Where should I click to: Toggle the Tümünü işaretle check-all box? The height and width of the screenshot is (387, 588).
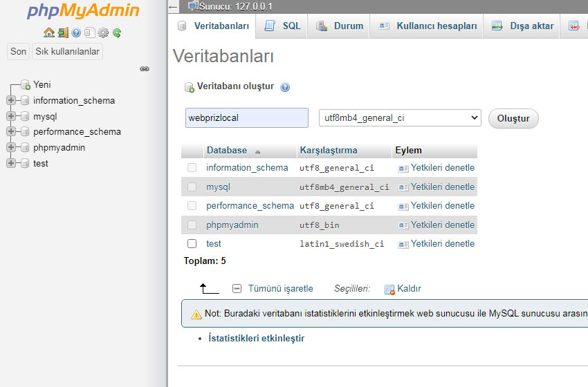coord(237,288)
